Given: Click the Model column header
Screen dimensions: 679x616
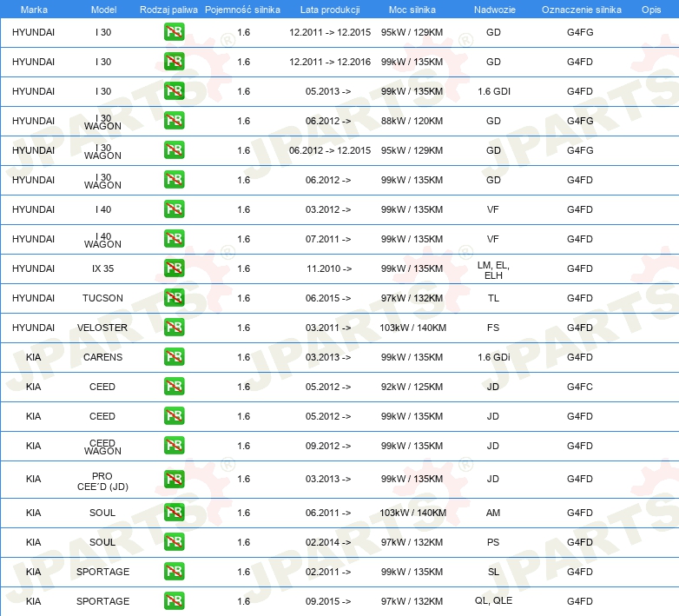Looking at the screenshot, I should (x=103, y=10).
